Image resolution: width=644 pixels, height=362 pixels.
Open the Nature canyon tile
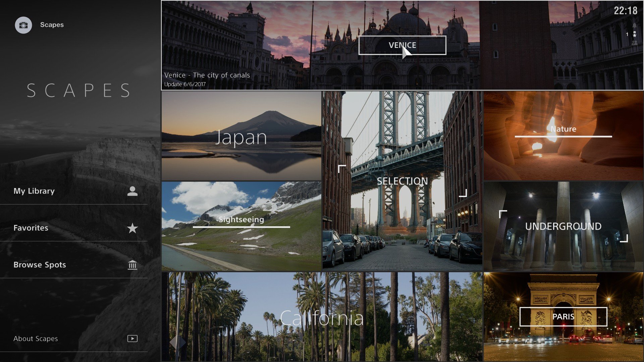click(563, 134)
